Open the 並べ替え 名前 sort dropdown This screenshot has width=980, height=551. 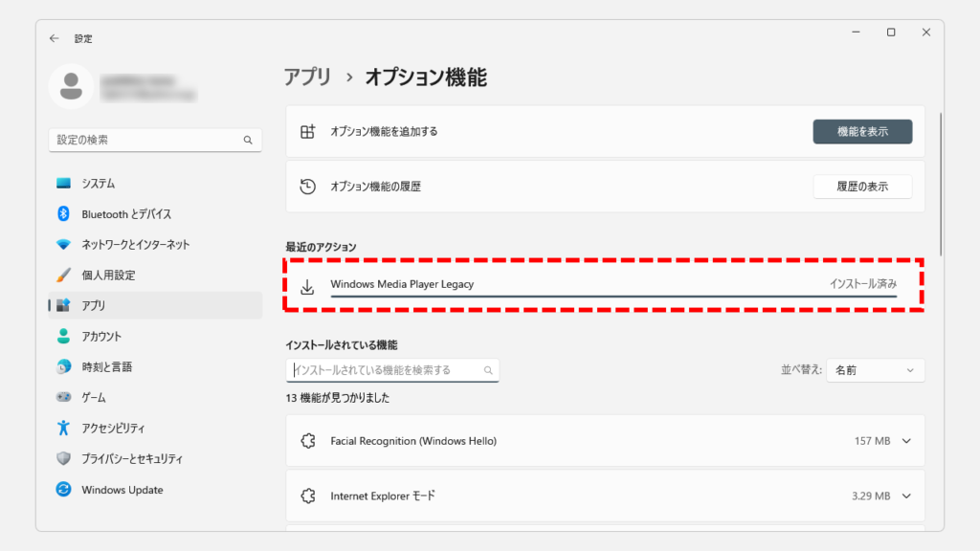point(875,370)
